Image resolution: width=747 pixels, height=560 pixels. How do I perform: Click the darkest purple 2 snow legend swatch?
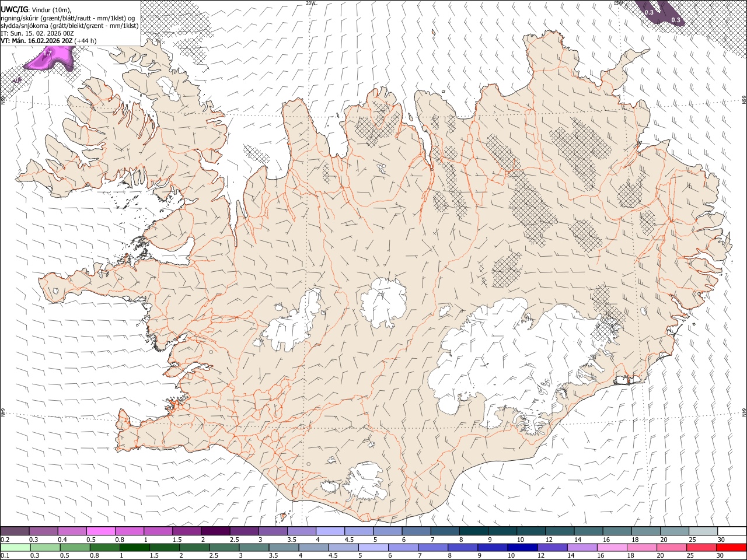coord(216,531)
